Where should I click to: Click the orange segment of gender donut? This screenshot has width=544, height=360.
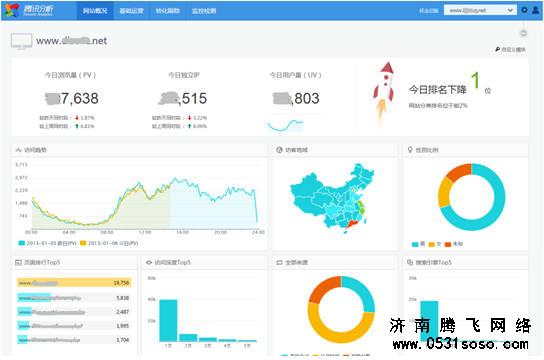click(x=459, y=172)
